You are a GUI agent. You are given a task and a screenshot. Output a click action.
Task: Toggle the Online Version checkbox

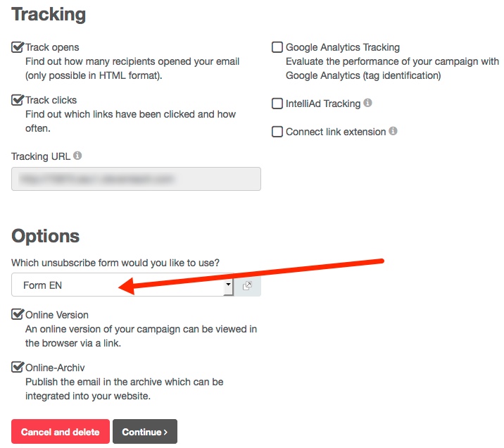coord(18,314)
